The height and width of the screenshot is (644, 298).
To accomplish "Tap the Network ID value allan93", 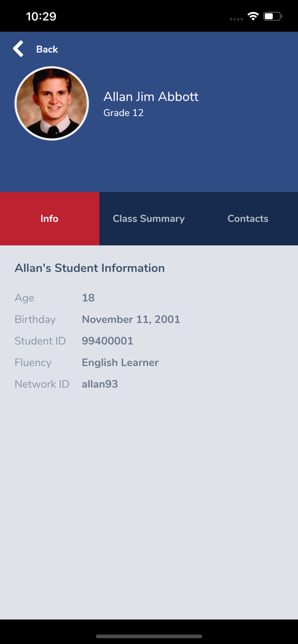I will 100,384.
